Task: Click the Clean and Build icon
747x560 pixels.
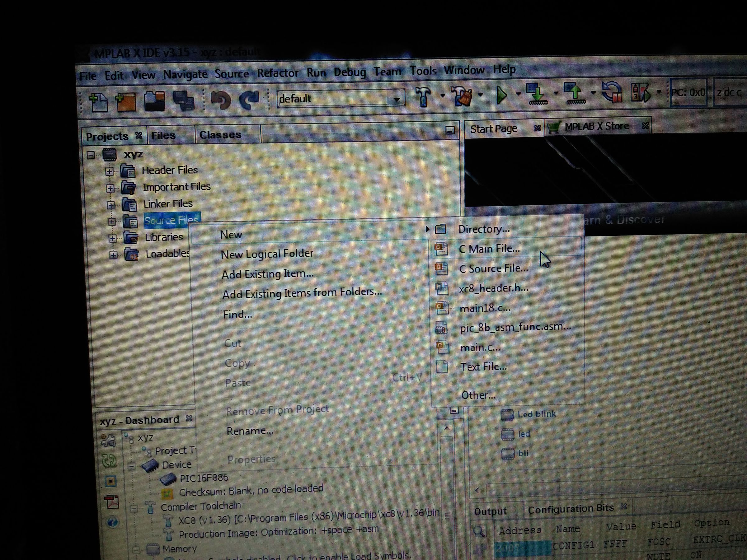Action: click(x=462, y=96)
